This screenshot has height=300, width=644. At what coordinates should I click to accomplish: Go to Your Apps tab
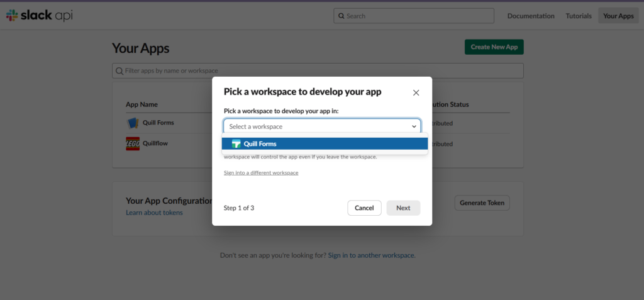pos(618,16)
